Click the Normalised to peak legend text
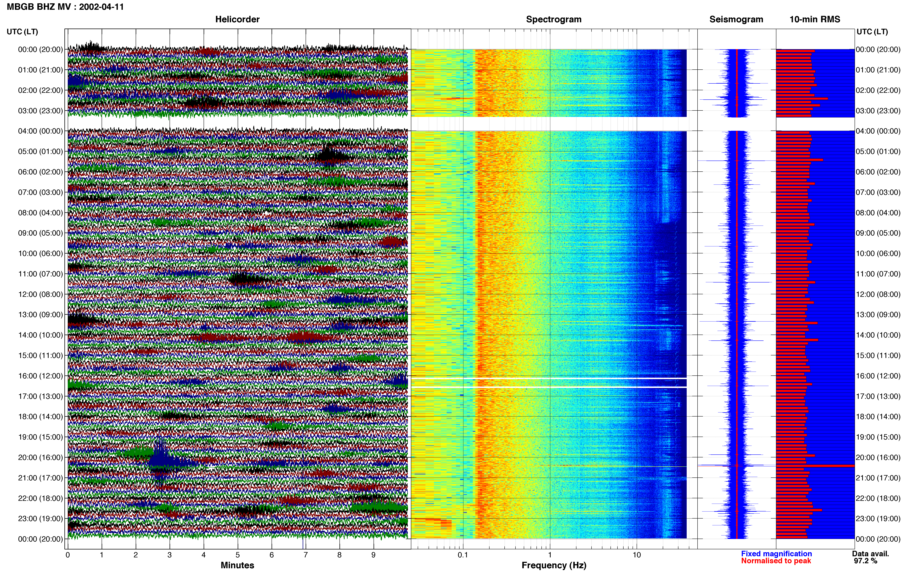The height and width of the screenshot is (578, 924). (776, 561)
